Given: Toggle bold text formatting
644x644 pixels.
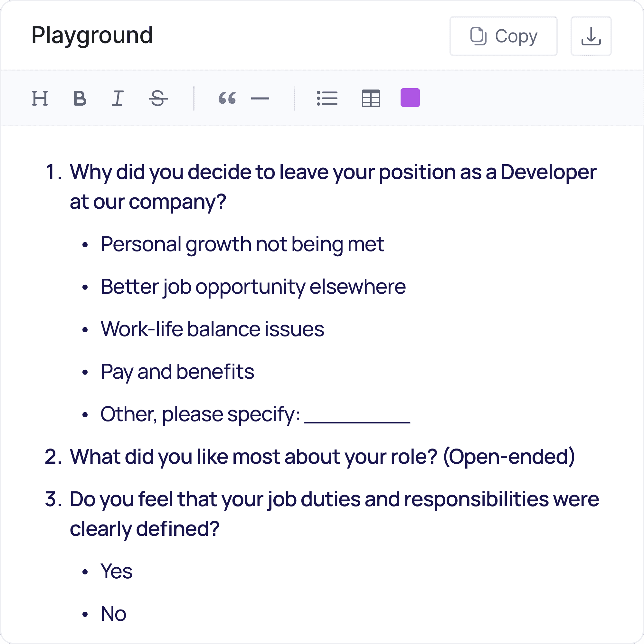Looking at the screenshot, I should point(79,98).
